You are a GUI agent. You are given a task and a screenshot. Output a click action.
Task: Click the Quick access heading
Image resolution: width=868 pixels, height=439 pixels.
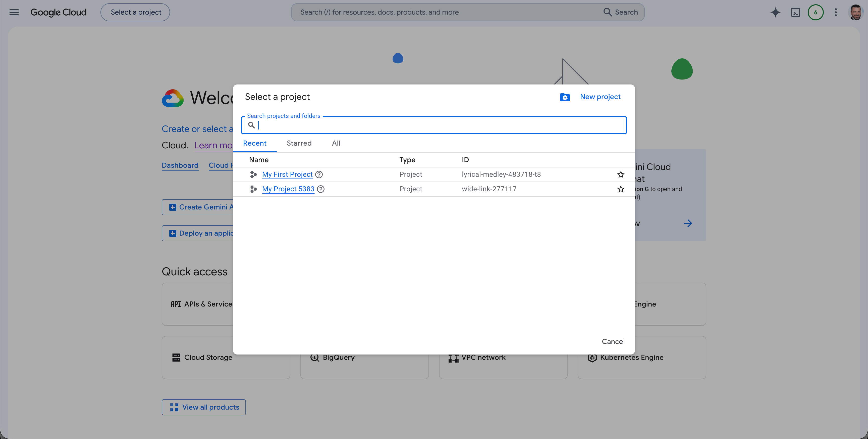(x=194, y=272)
